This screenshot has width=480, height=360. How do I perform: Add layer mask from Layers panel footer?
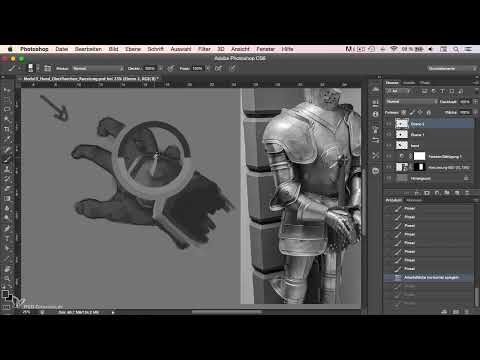click(427, 193)
